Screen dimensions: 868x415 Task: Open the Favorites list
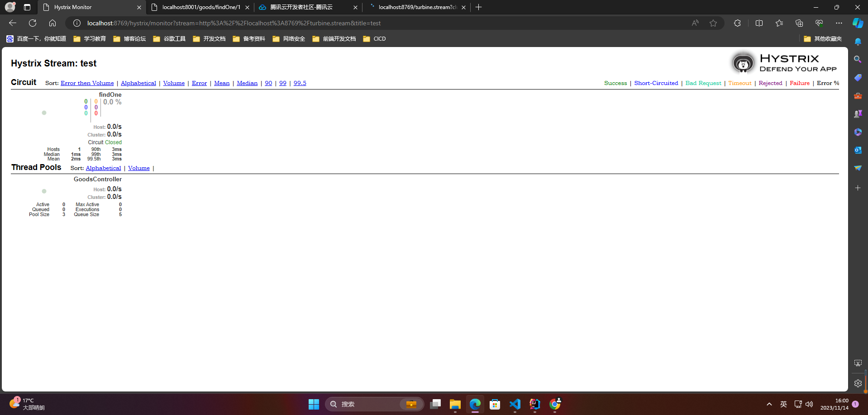[x=779, y=23]
